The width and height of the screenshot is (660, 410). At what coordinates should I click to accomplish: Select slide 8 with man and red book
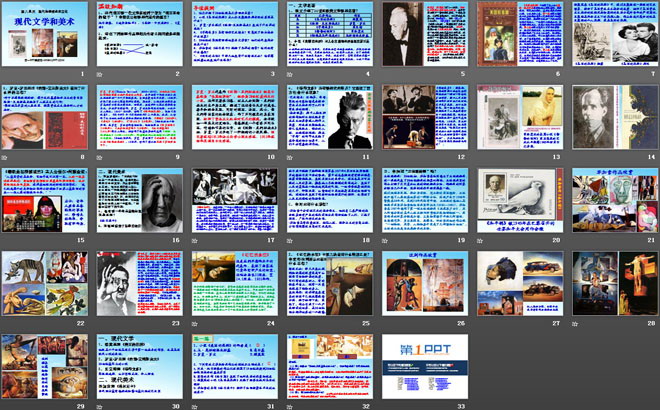pyautogui.click(x=45, y=117)
